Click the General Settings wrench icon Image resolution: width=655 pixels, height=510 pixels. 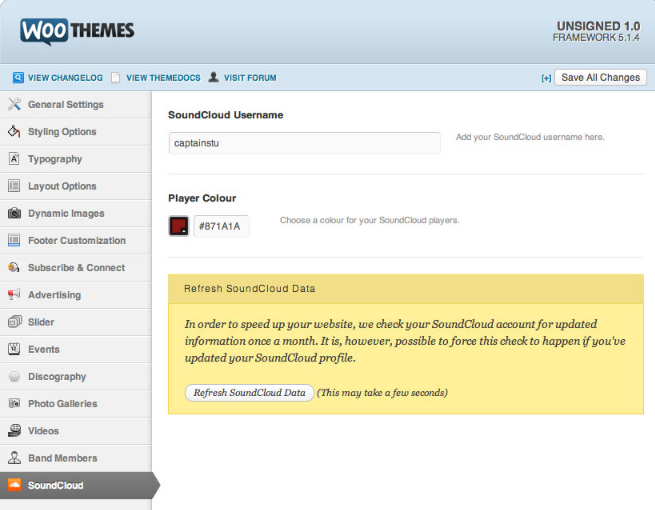pos(14,104)
